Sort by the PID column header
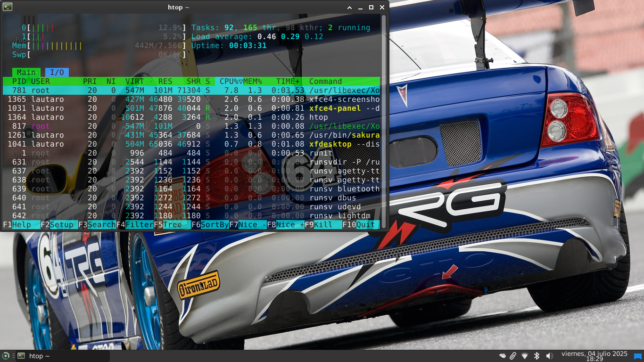Viewport: 644px width, 362px height. click(19, 82)
